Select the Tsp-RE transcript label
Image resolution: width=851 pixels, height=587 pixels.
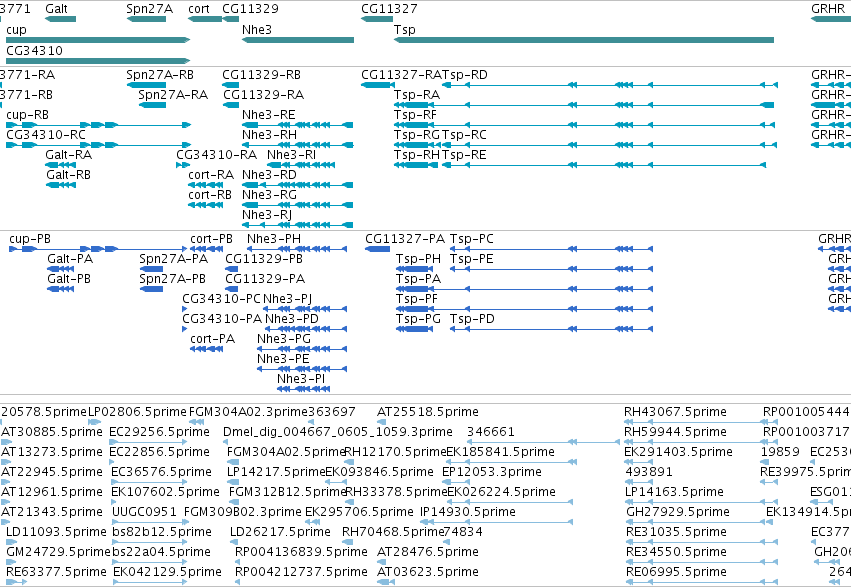[x=464, y=155]
